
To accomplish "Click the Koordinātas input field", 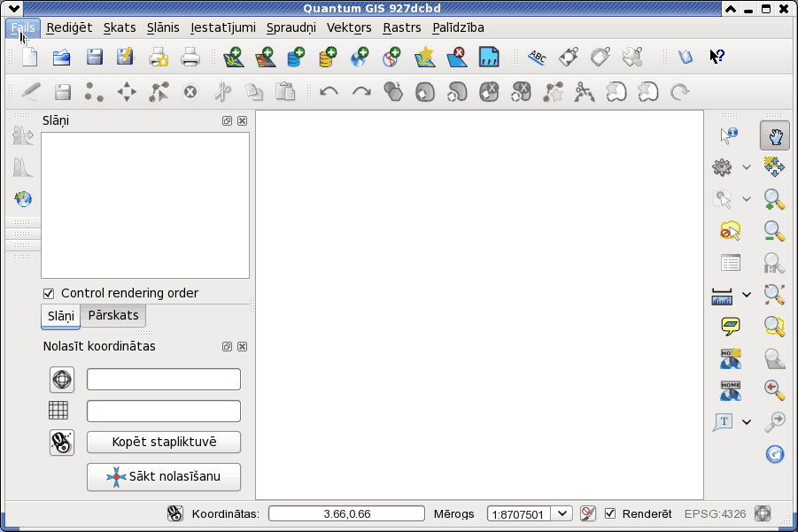I will [x=346, y=513].
